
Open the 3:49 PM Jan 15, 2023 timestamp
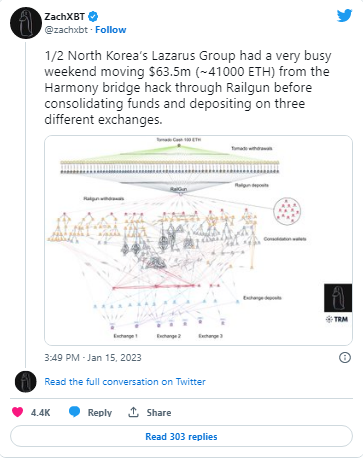click(x=93, y=358)
